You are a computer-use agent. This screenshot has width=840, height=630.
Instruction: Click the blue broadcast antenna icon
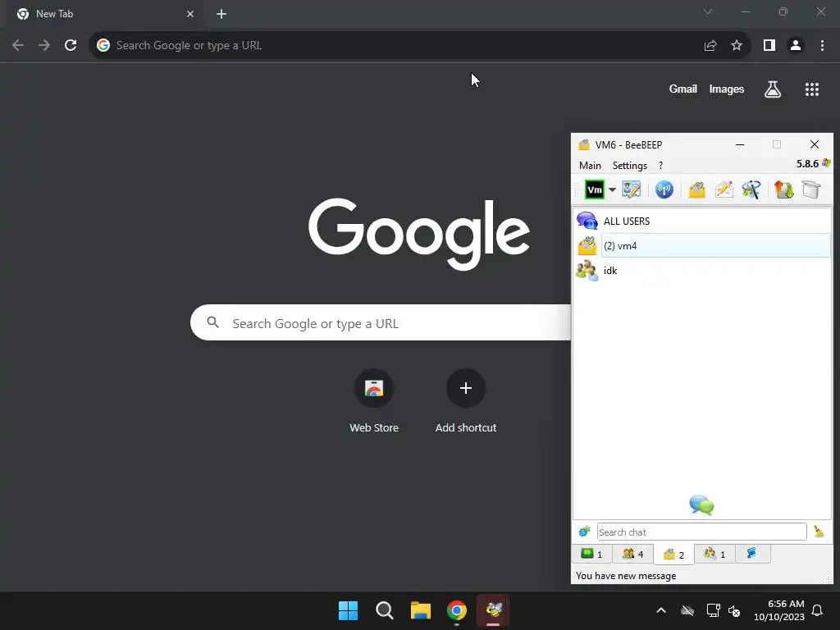tap(664, 189)
